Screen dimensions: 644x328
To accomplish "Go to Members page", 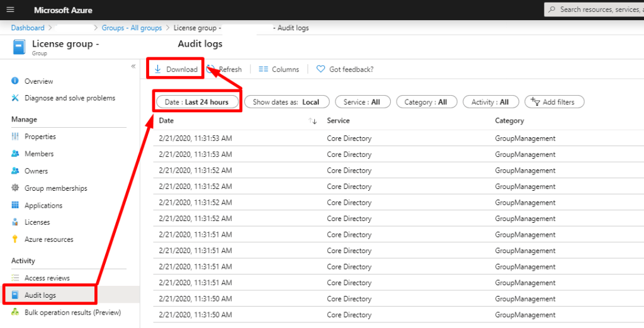I will tap(38, 154).
